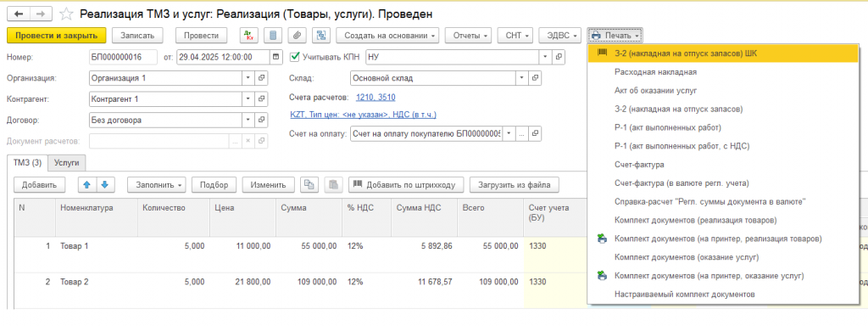Click the printer icon of Комплект документов реализация товаров
Screen dimensions: 868x326
pos(603,239)
